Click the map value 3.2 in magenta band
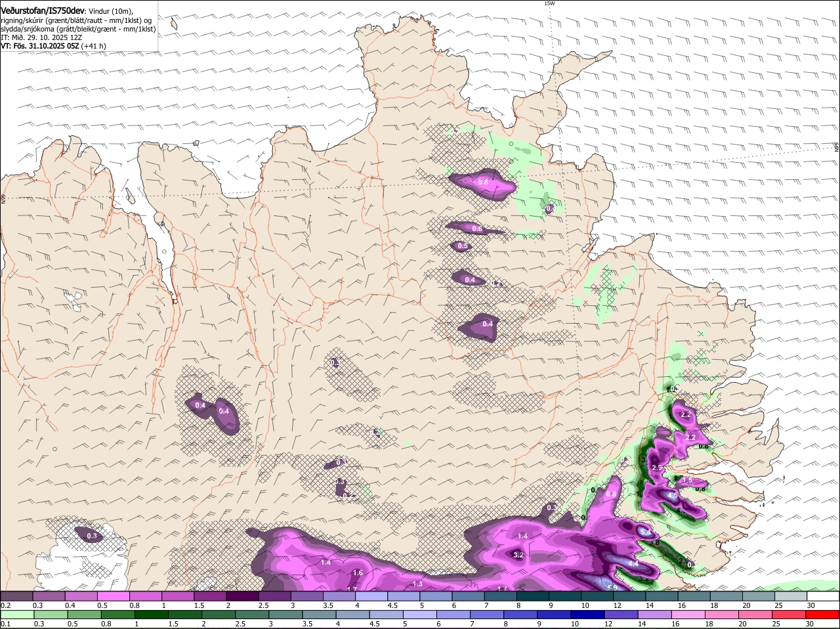840x629 pixels. tap(518, 555)
